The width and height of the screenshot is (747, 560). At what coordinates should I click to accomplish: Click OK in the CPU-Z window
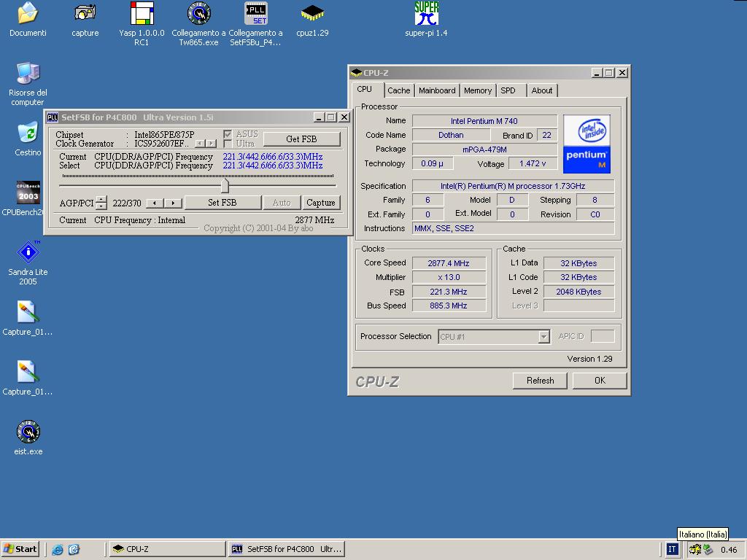(x=600, y=381)
